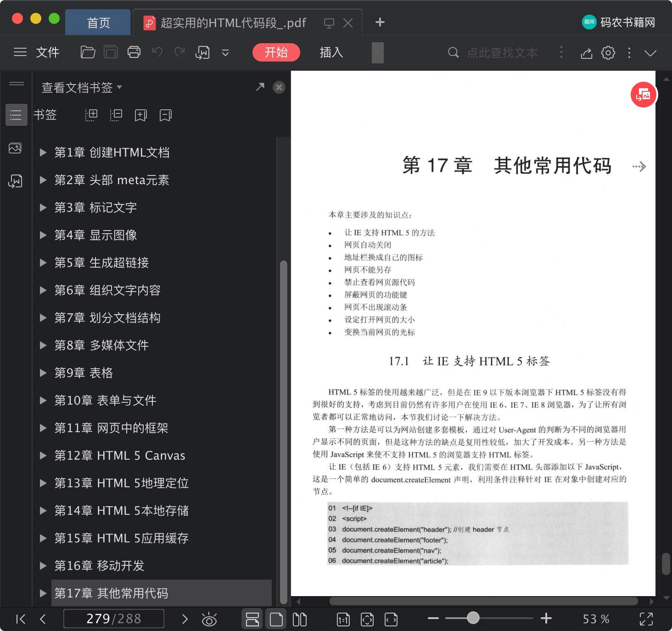Click the red floating image convert button
Screen dimensions: 672x631
[x=644, y=95]
